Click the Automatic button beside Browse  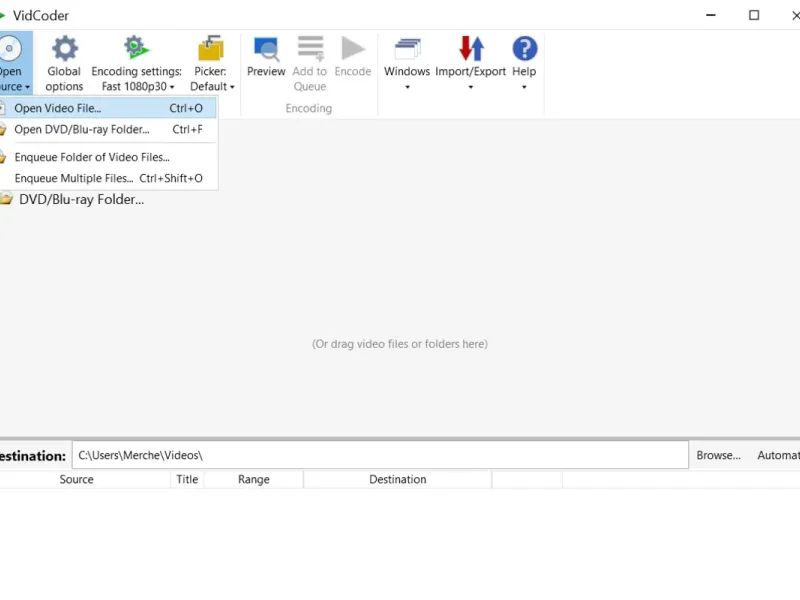[x=778, y=455]
